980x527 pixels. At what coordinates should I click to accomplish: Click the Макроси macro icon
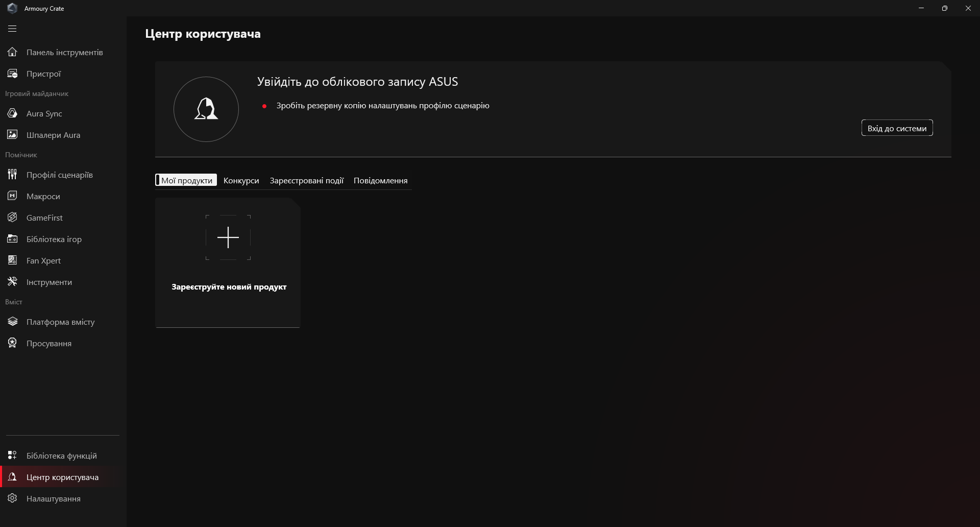(x=12, y=196)
